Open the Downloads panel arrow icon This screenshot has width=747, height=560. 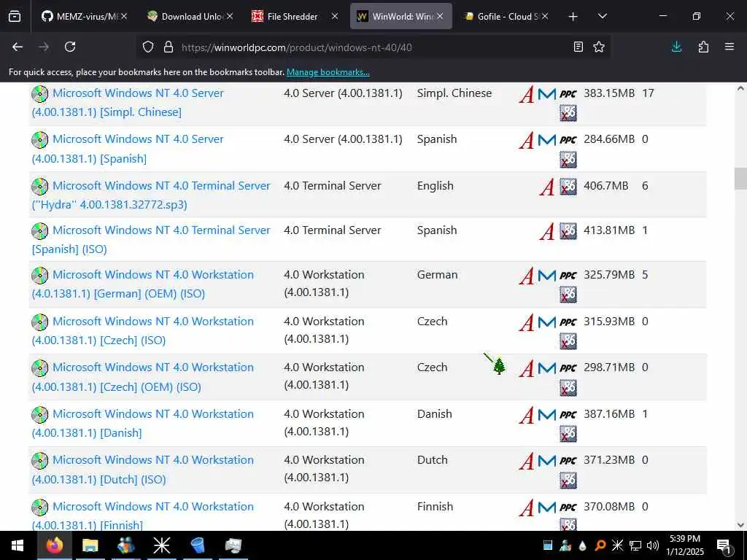pyautogui.click(x=676, y=47)
